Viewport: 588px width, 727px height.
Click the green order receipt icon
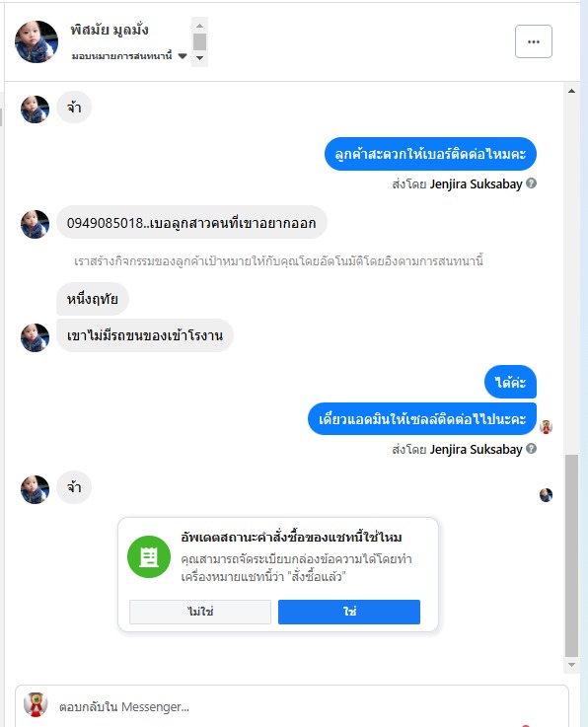(x=149, y=556)
